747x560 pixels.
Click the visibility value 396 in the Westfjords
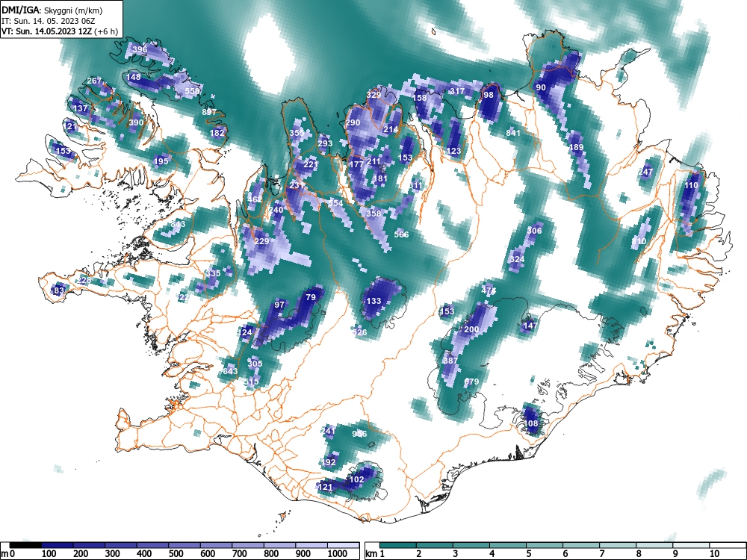pos(140,49)
